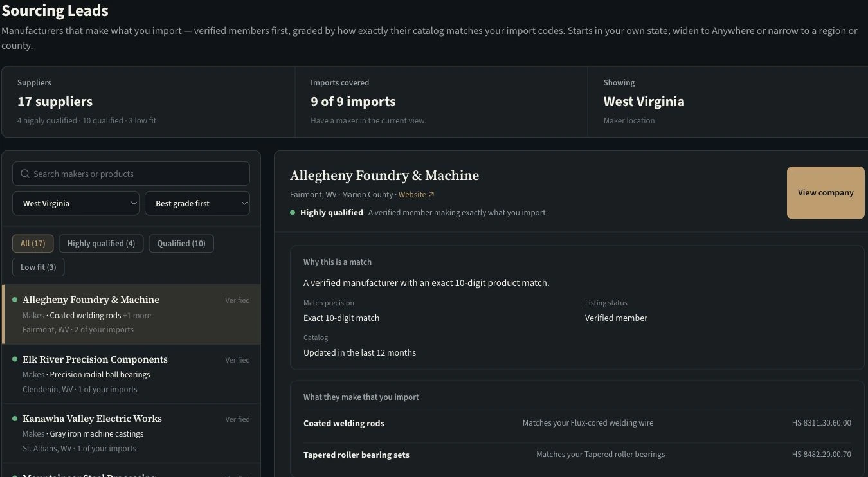Click 'Gray iron machine castings' product text
The image size is (868, 477).
[96, 434]
